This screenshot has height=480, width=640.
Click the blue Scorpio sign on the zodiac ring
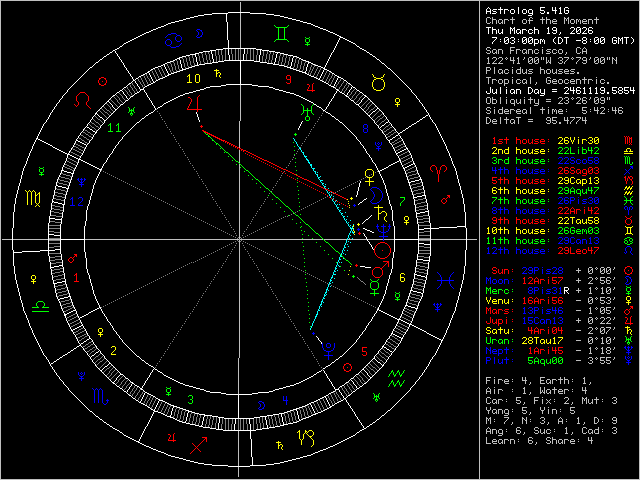(100, 396)
